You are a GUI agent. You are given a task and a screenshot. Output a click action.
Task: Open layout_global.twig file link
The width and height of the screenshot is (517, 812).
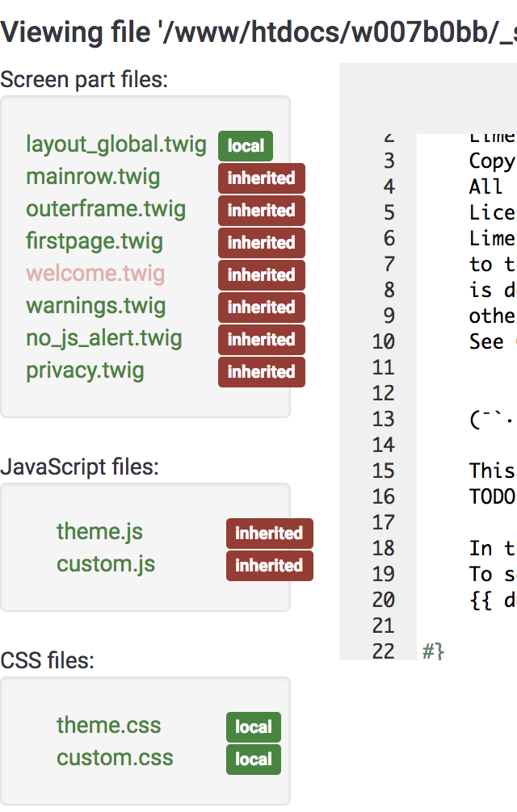(x=116, y=145)
